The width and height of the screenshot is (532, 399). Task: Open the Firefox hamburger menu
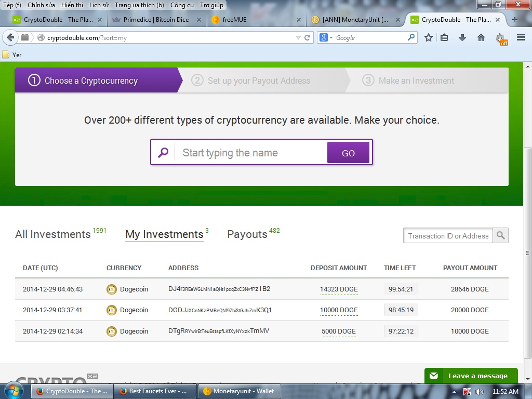coord(521,37)
